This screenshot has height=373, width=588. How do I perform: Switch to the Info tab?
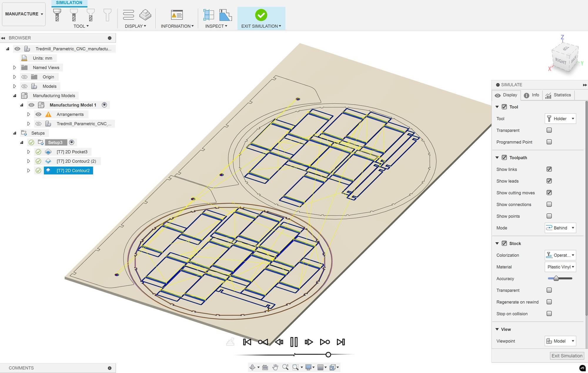point(532,95)
